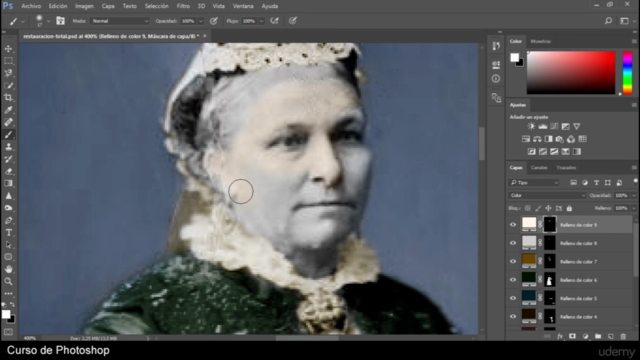640x360 pixels.
Task: Toggle lock transparent pixels
Action: coord(528,208)
